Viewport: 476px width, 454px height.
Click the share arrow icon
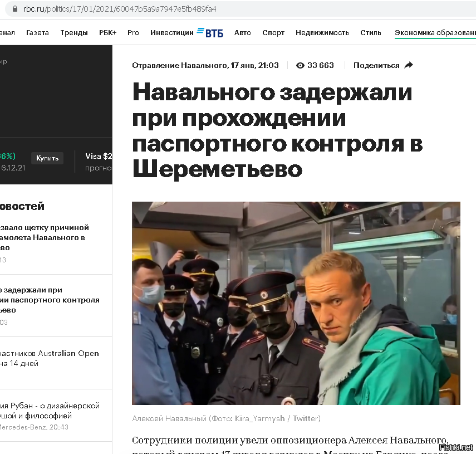[409, 65]
